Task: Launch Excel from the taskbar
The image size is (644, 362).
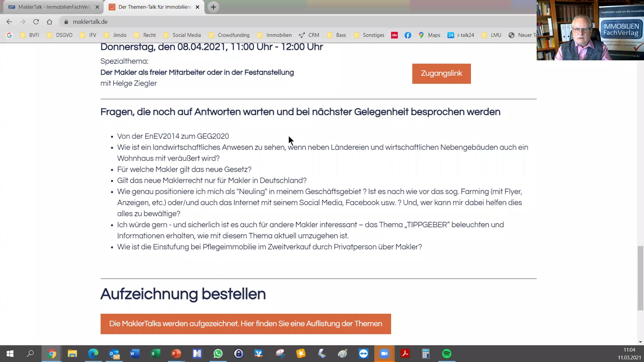Action: [x=155, y=353]
